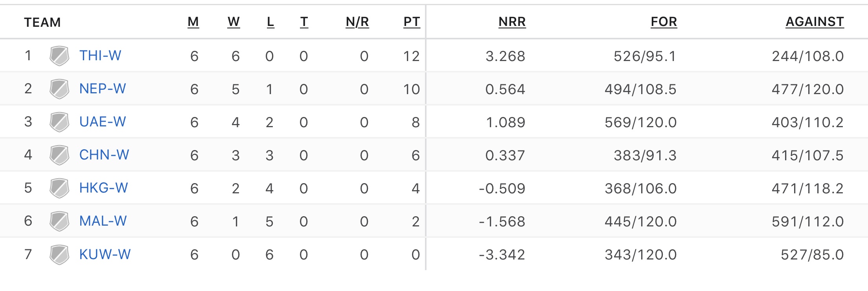Screen dimensions: 868x291
Task: Select the CHN-W team name
Action: click(x=104, y=155)
